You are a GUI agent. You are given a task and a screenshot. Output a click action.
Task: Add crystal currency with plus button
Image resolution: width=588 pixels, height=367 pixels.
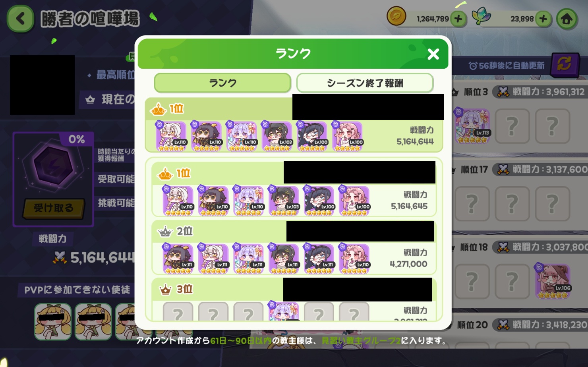tap(543, 18)
